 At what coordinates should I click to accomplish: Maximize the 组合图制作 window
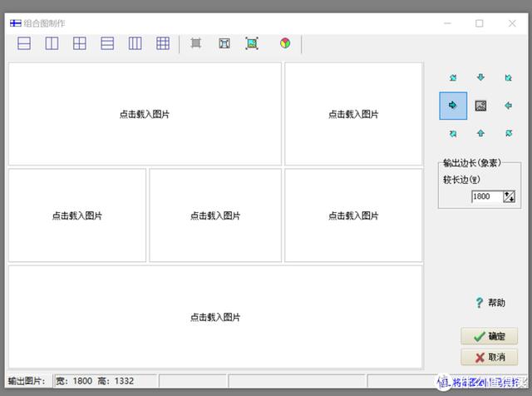[x=479, y=23]
